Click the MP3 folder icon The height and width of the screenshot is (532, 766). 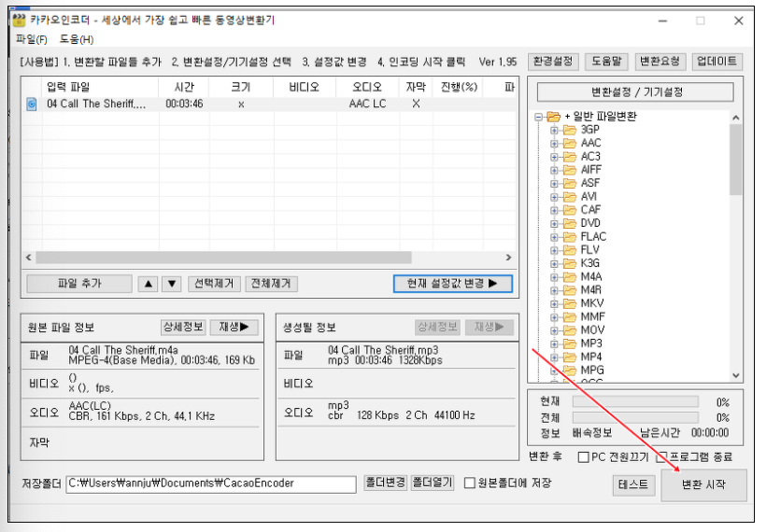pos(569,343)
